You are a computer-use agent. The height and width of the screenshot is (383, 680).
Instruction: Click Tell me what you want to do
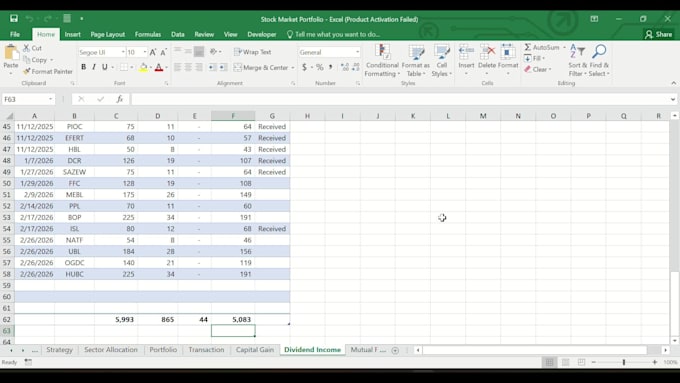(333, 34)
